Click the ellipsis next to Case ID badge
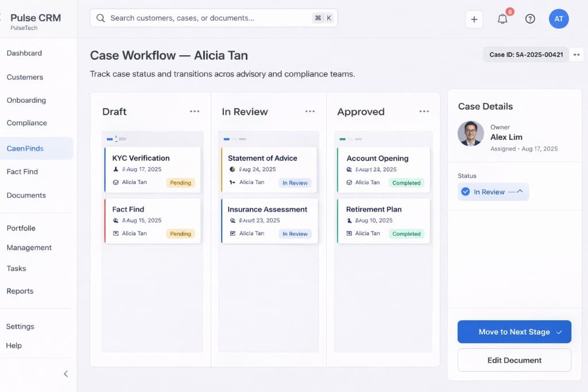 click(577, 53)
